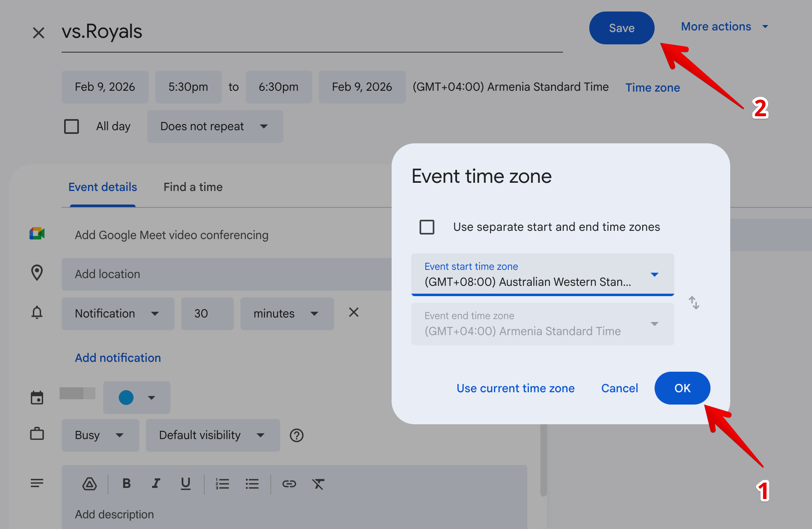Screen dimensions: 812x529
Task: Click Use current time zone link
Action: pyautogui.click(x=515, y=388)
